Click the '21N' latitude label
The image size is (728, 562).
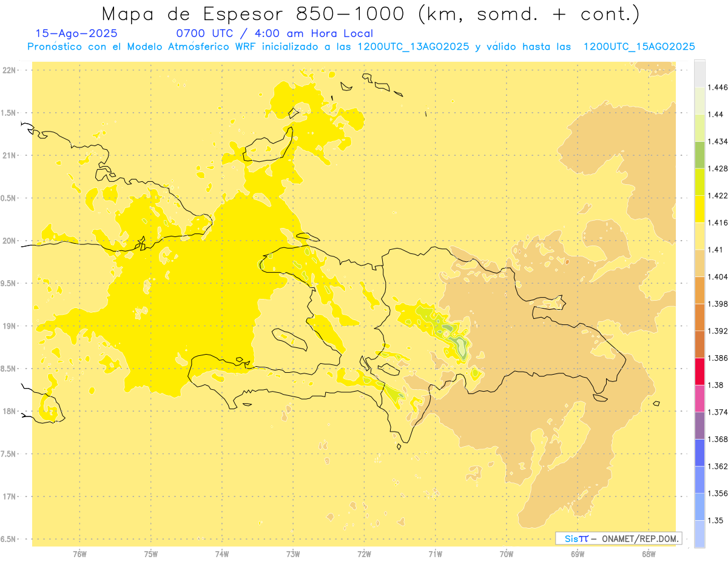coord(8,155)
